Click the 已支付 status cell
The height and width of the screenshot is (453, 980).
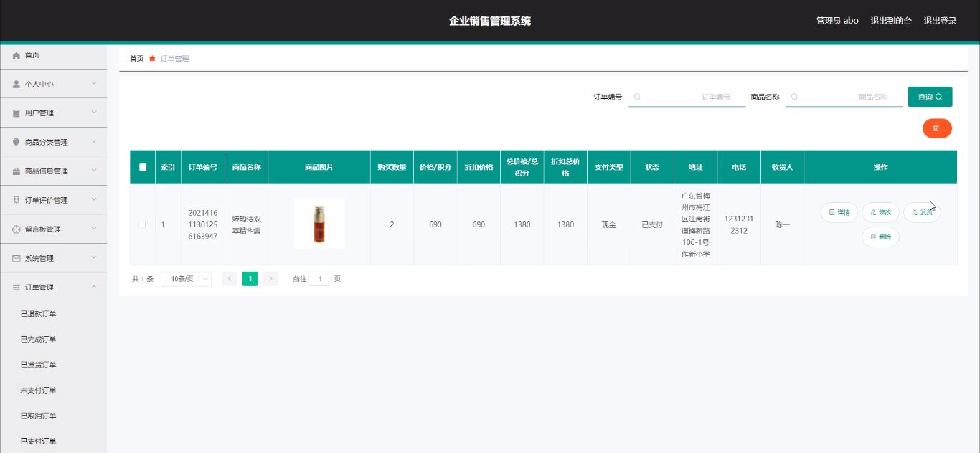coord(652,225)
